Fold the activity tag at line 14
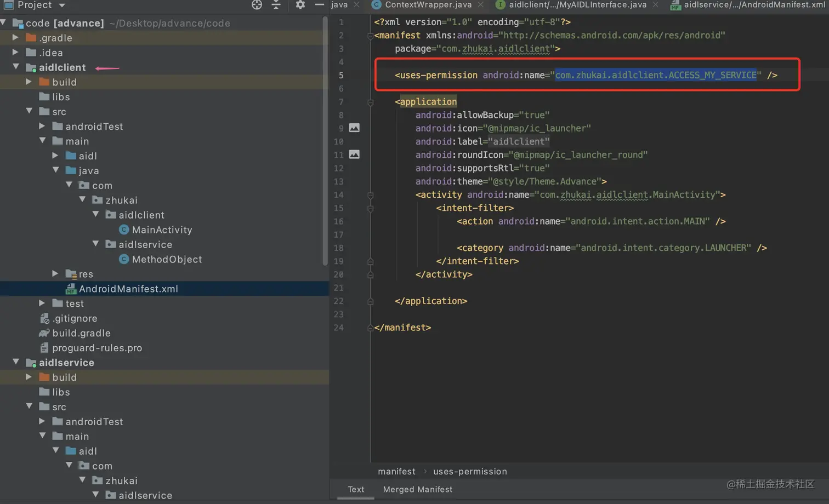The height and width of the screenshot is (504, 829). [x=371, y=195]
